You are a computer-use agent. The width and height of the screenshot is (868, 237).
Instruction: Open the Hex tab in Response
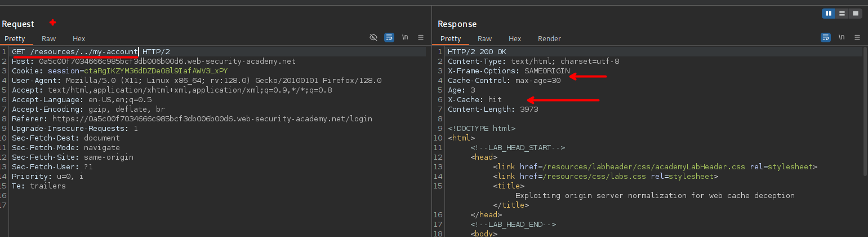click(515, 39)
